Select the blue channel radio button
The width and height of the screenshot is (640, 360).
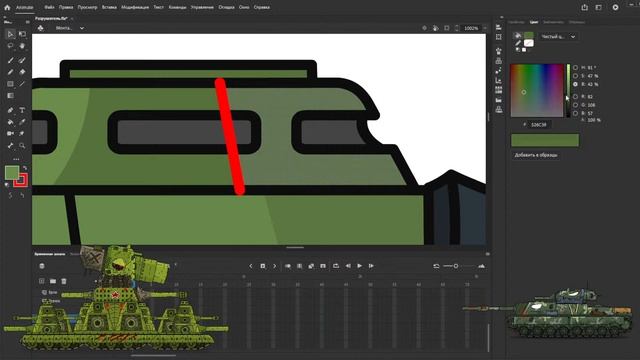tap(576, 113)
